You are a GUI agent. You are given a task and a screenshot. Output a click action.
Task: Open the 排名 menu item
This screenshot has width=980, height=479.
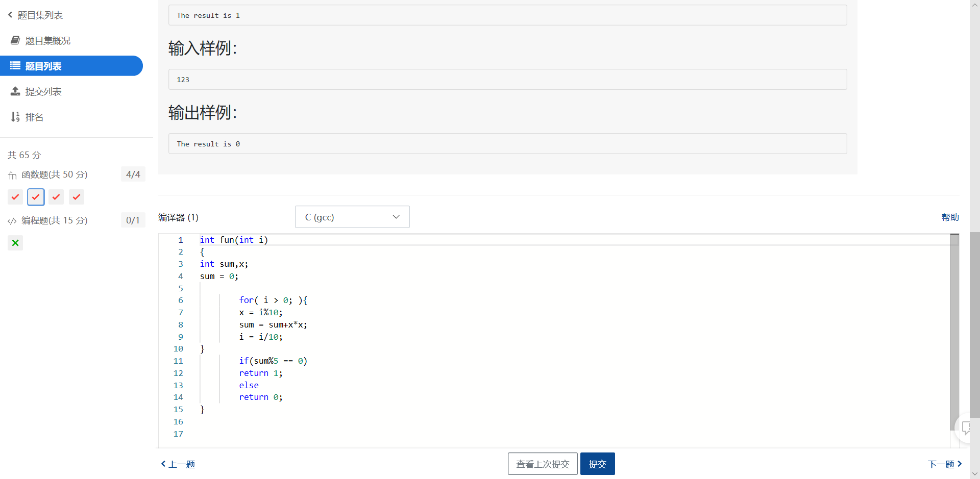click(x=34, y=117)
